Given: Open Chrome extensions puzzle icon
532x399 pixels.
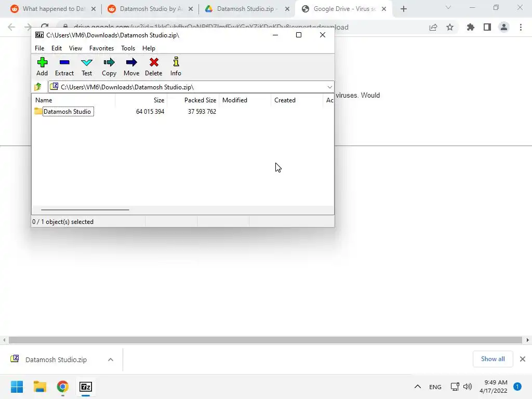Looking at the screenshot, I should 471,27.
